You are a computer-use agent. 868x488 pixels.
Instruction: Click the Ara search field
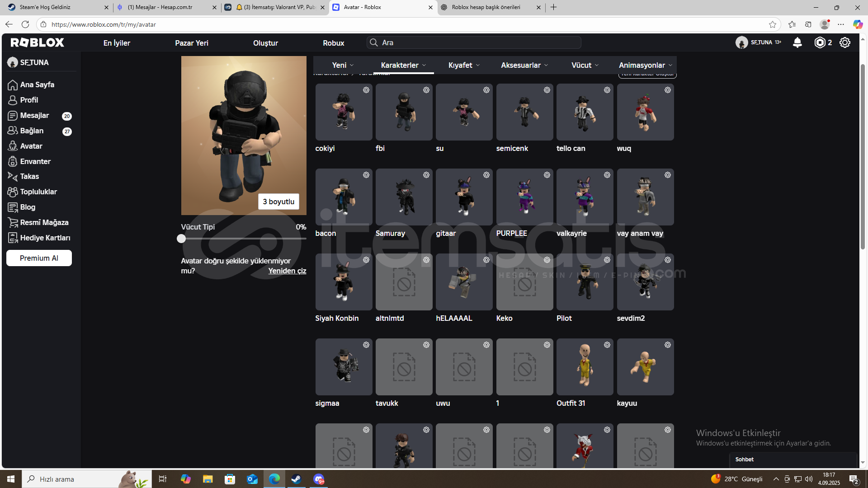(x=474, y=42)
